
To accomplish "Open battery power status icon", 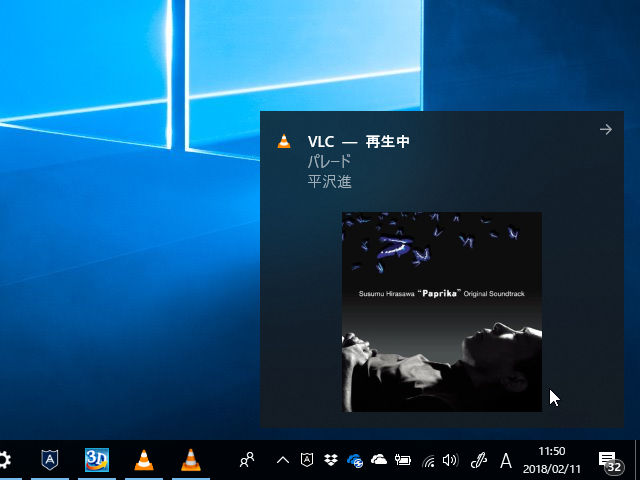I will click(x=403, y=460).
